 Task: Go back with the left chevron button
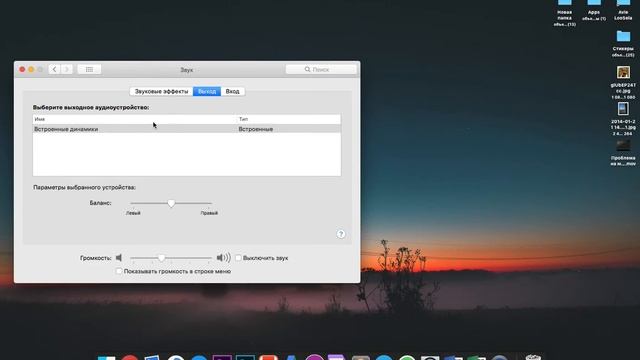point(54,69)
